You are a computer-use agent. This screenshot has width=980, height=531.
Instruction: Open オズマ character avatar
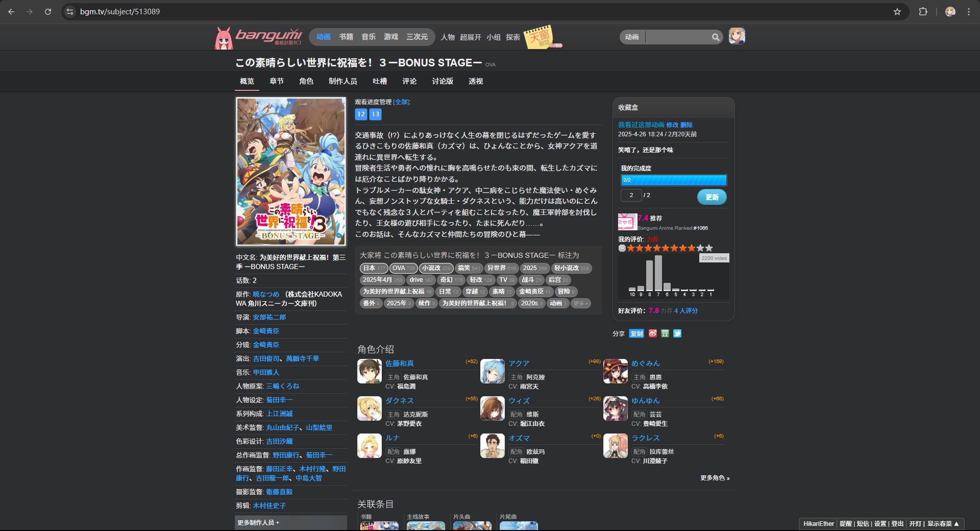[493, 446]
